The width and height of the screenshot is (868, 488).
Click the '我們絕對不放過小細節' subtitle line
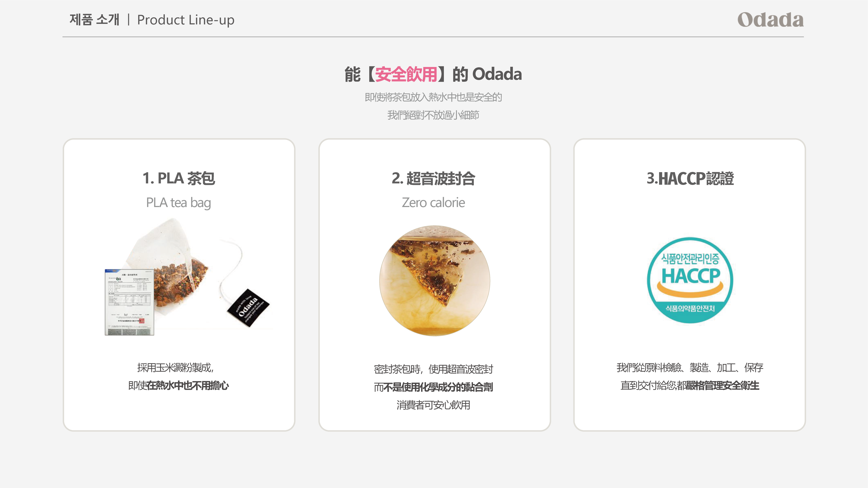pos(433,115)
